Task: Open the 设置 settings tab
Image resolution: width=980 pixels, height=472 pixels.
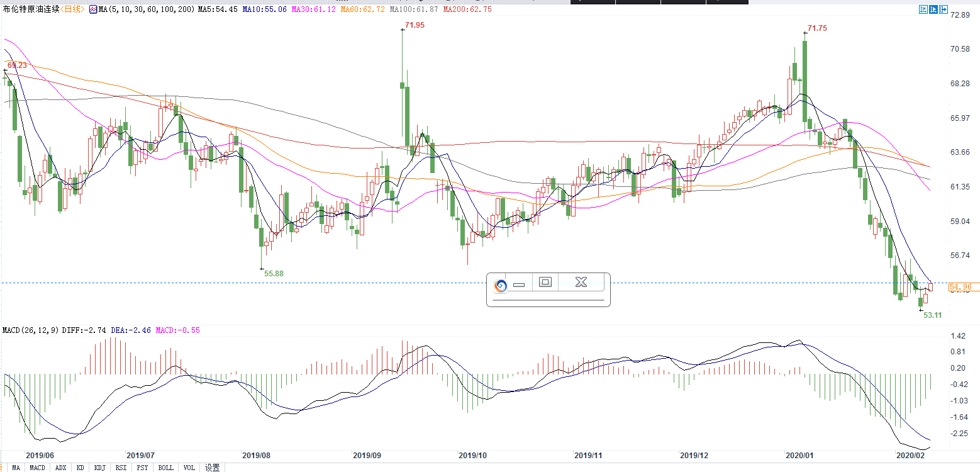Action: 212,468
